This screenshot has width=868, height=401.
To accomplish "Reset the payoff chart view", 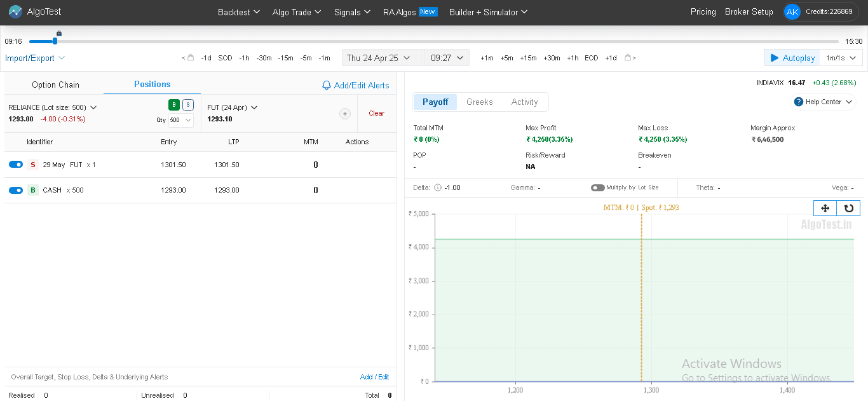I will point(848,208).
